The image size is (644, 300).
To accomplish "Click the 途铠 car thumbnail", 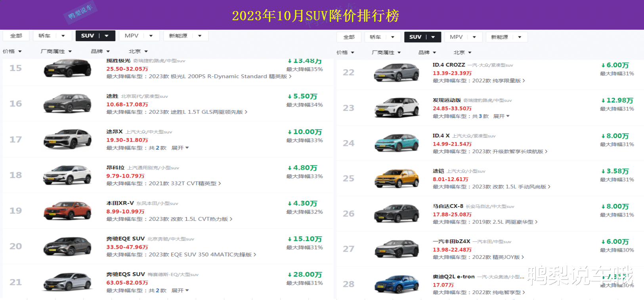I will (x=397, y=178).
